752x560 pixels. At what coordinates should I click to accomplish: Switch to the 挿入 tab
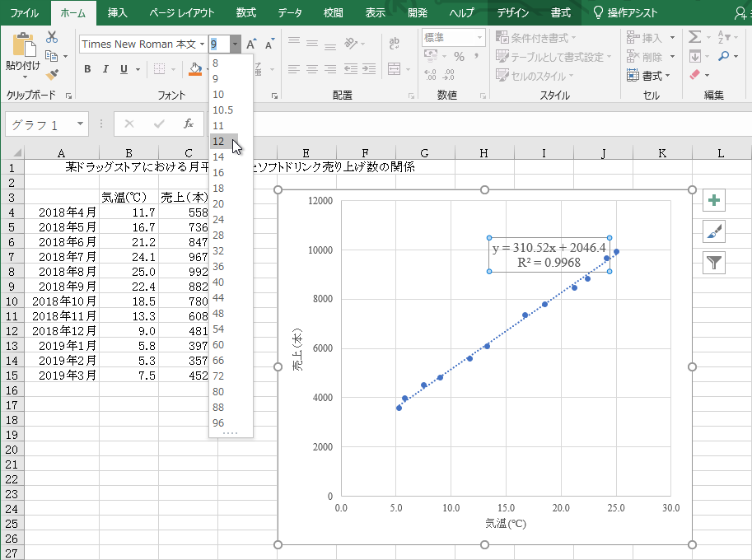118,13
